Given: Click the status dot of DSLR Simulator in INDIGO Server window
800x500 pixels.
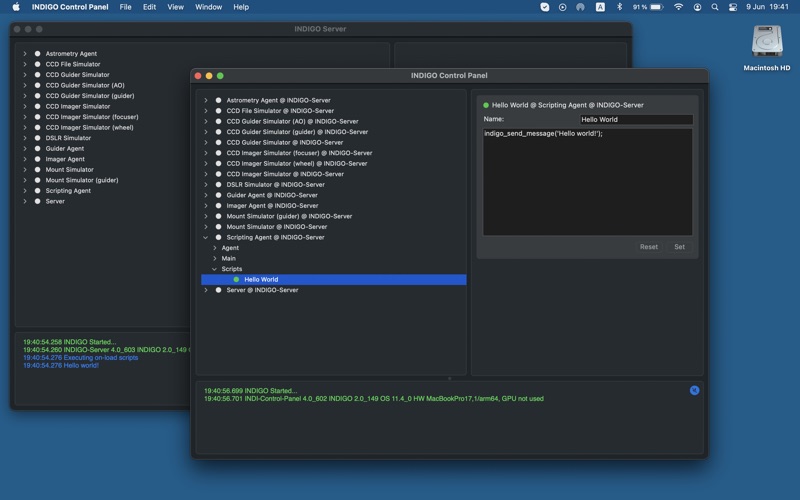Looking at the screenshot, I should [37, 138].
